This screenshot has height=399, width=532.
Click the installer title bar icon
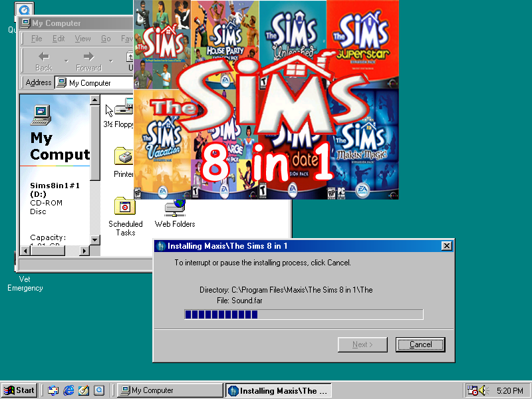click(161, 246)
